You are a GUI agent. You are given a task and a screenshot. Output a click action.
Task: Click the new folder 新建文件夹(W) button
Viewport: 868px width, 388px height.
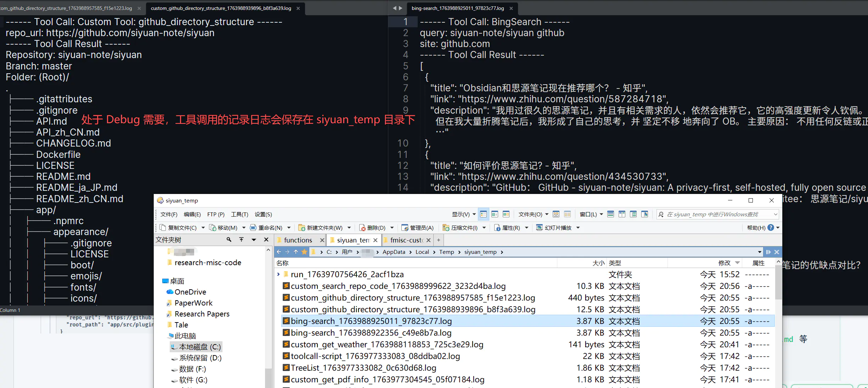[x=321, y=228]
